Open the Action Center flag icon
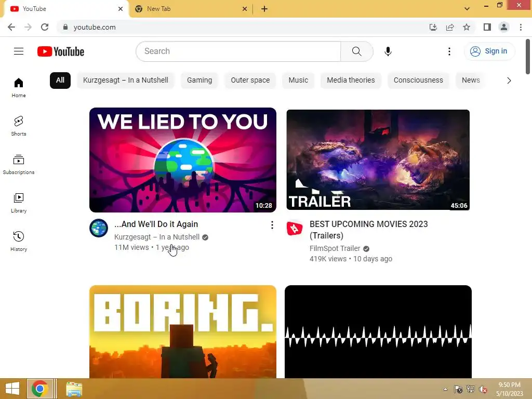This screenshot has height=399, width=532. [x=458, y=389]
